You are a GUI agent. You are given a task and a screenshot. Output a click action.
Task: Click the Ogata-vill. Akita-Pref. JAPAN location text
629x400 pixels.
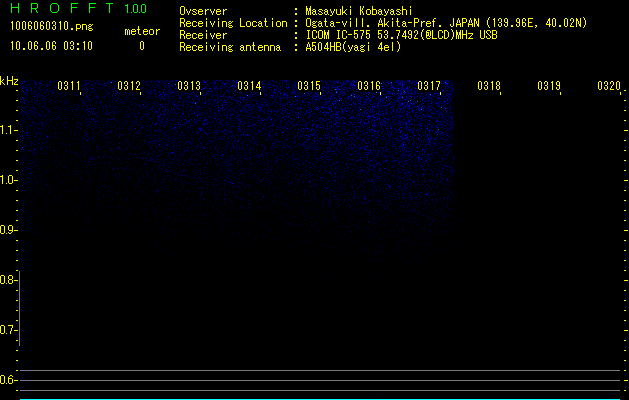pyautogui.click(x=446, y=23)
